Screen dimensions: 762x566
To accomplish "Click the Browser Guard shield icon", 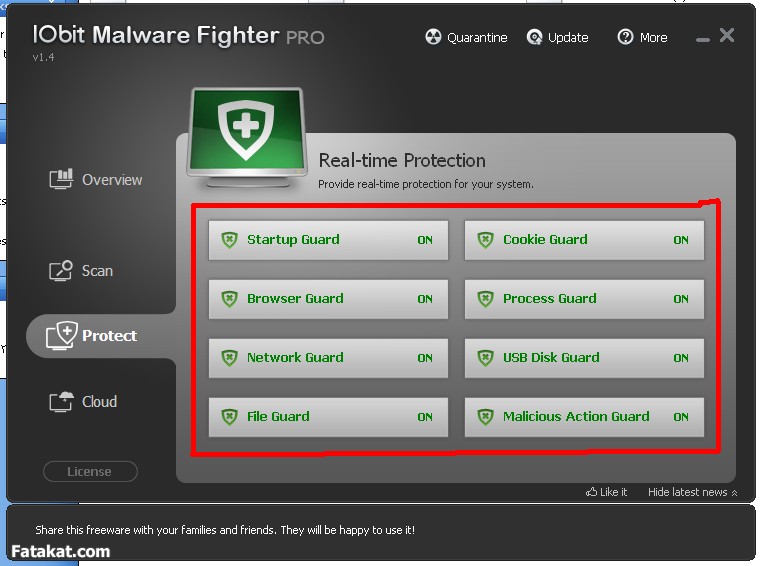I will [x=229, y=299].
